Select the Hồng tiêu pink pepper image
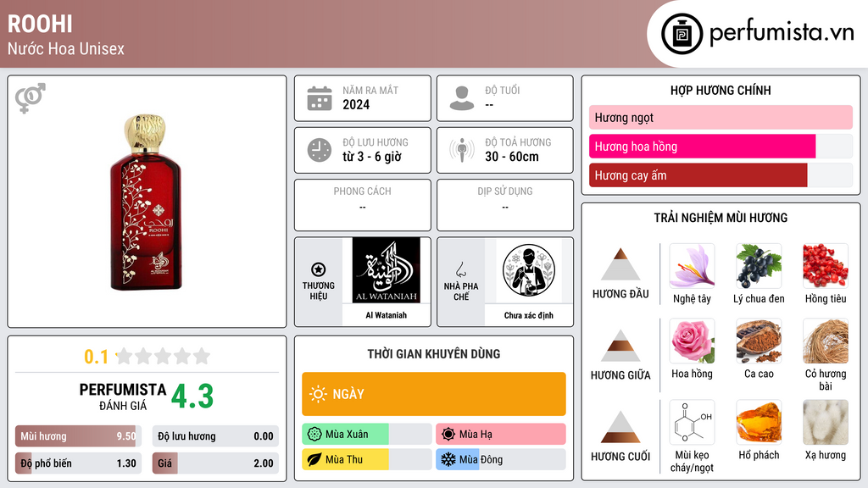The image size is (868, 488). tap(826, 266)
